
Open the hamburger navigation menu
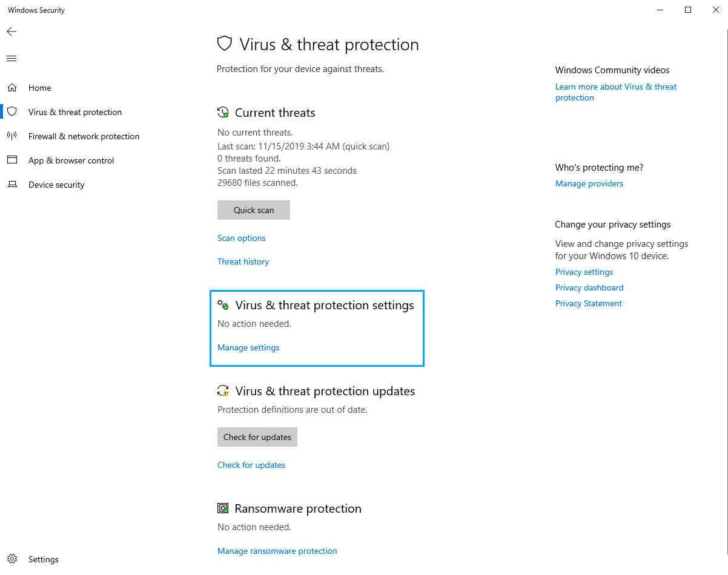point(12,59)
